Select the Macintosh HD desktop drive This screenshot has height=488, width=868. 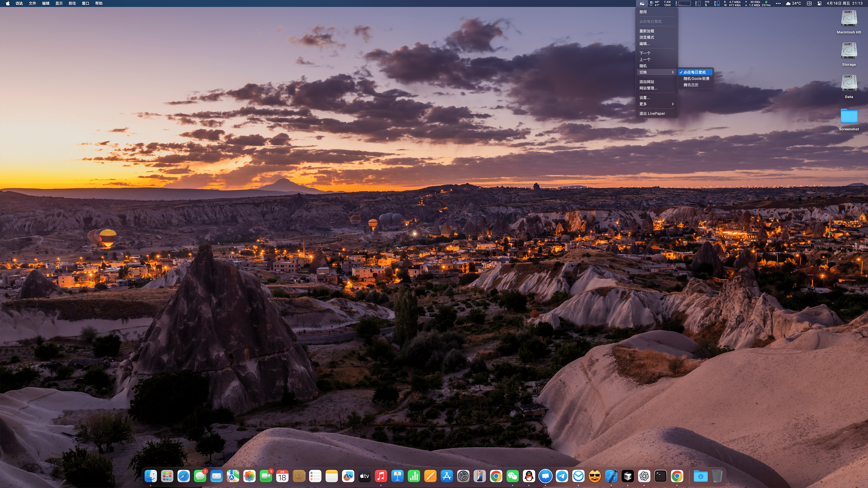pyautogui.click(x=848, y=22)
